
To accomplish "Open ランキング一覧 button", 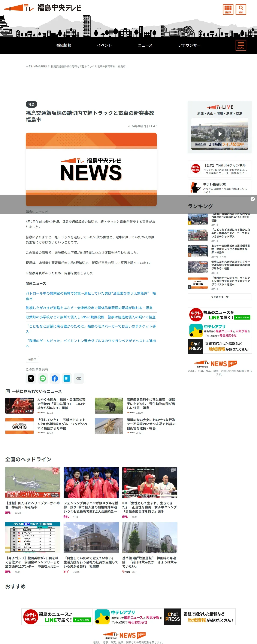I will [220, 297].
